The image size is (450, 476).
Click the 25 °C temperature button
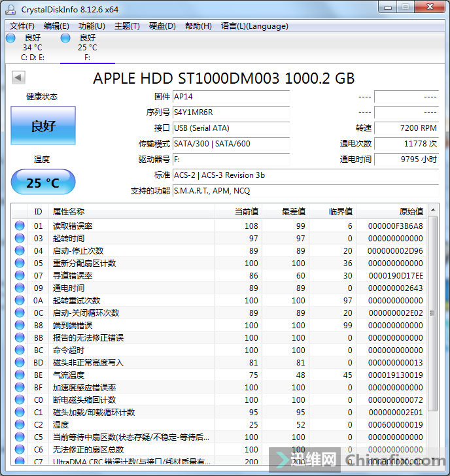[x=43, y=182]
